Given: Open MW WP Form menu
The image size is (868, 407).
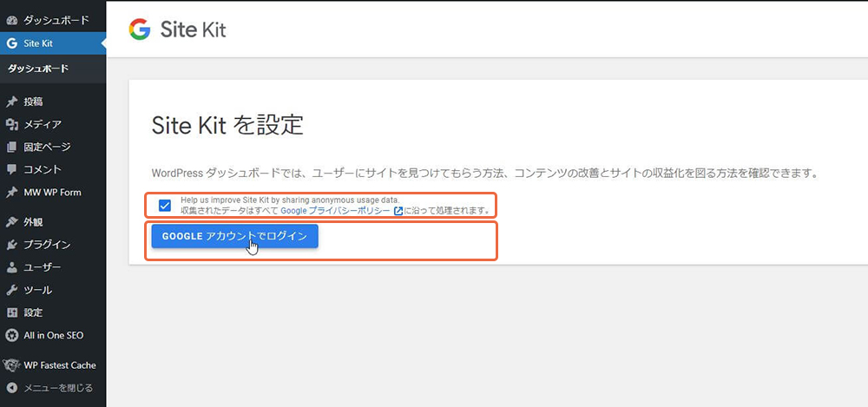Looking at the screenshot, I should 53,193.
